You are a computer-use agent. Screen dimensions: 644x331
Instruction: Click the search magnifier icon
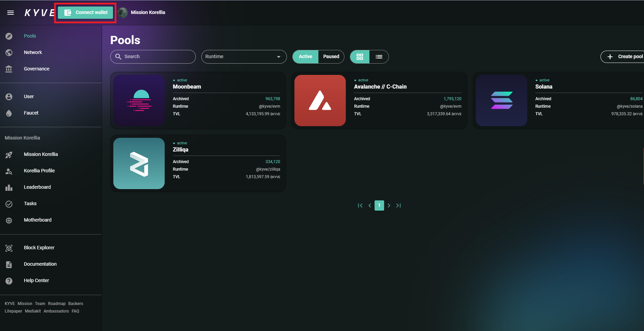[x=118, y=56]
